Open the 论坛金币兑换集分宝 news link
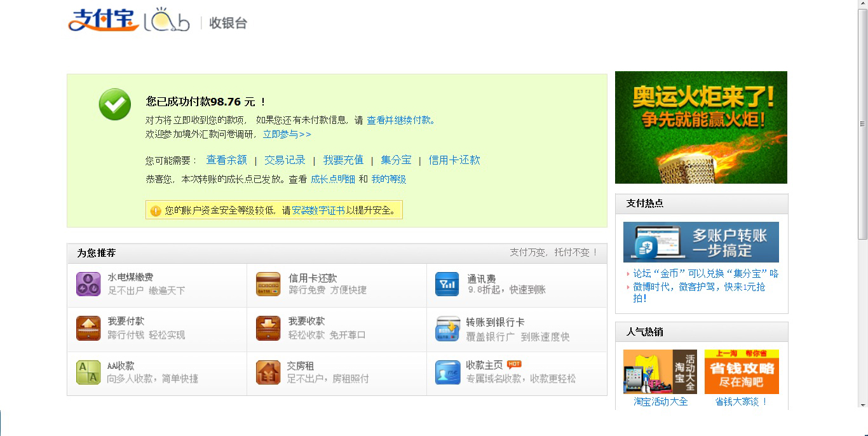This screenshot has height=436, width=868. (x=705, y=273)
